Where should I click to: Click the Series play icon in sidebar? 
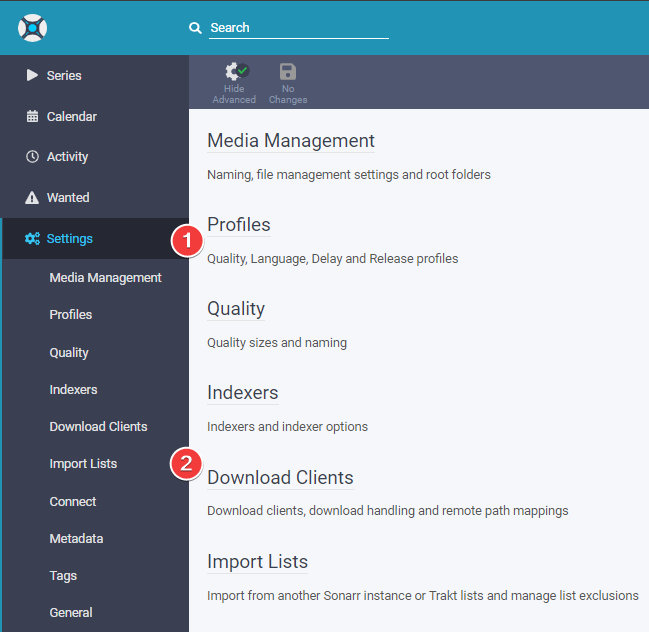click(x=32, y=75)
